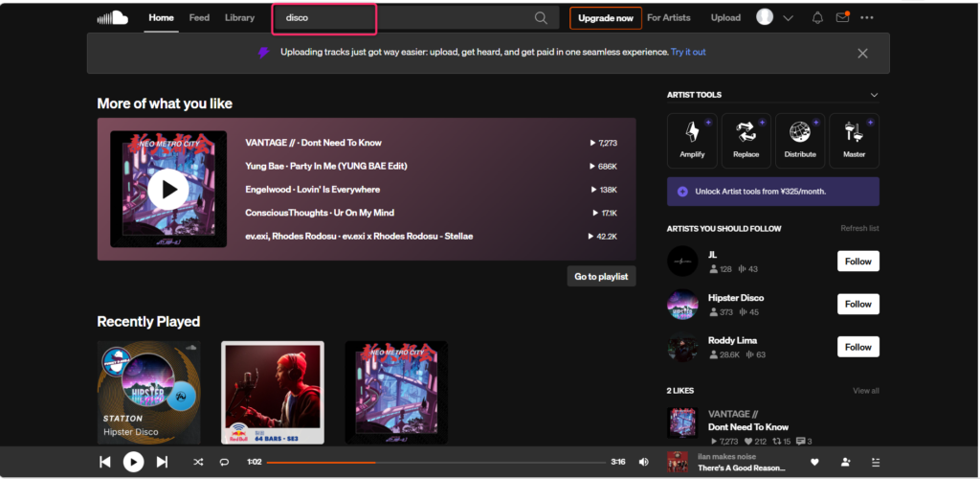Switch to the Feed tab

(199, 17)
